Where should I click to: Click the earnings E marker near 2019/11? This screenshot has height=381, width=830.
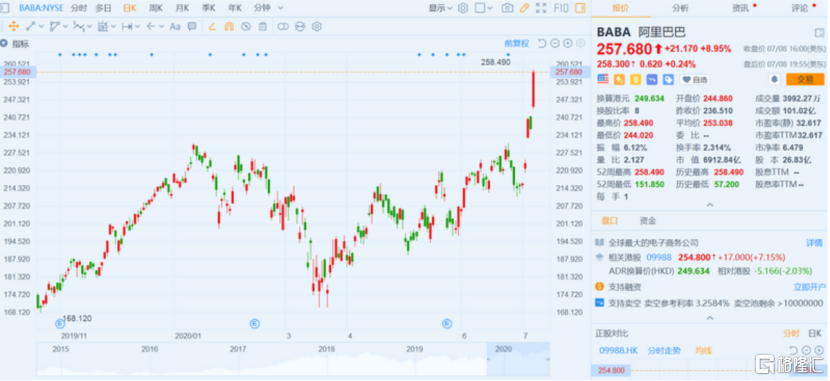pyautogui.click(x=60, y=323)
